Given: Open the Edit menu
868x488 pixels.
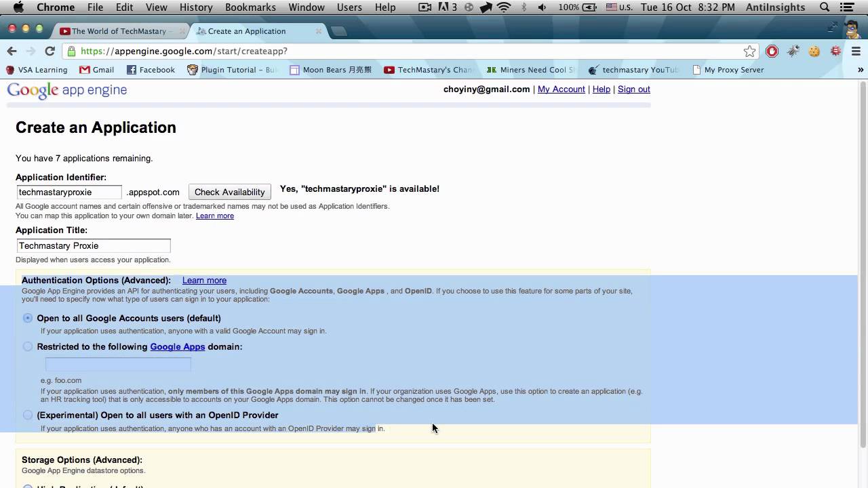Looking at the screenshot, I should [124, 7].
